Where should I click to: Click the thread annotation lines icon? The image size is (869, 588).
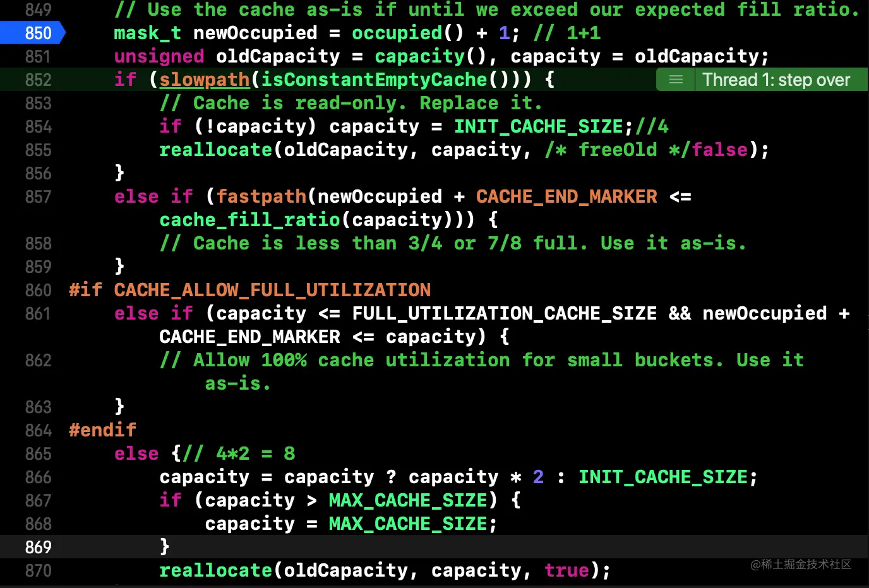[676, 80]
